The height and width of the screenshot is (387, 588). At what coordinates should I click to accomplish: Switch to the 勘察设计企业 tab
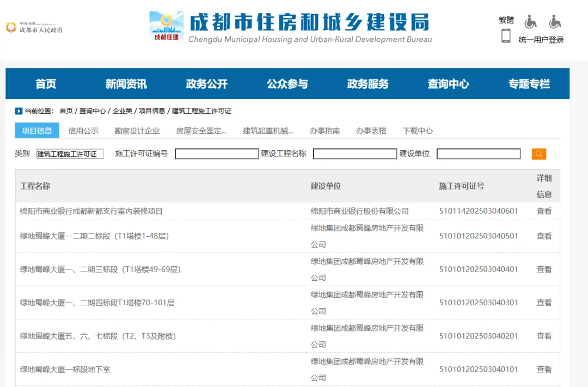click(x=137, y=131)
